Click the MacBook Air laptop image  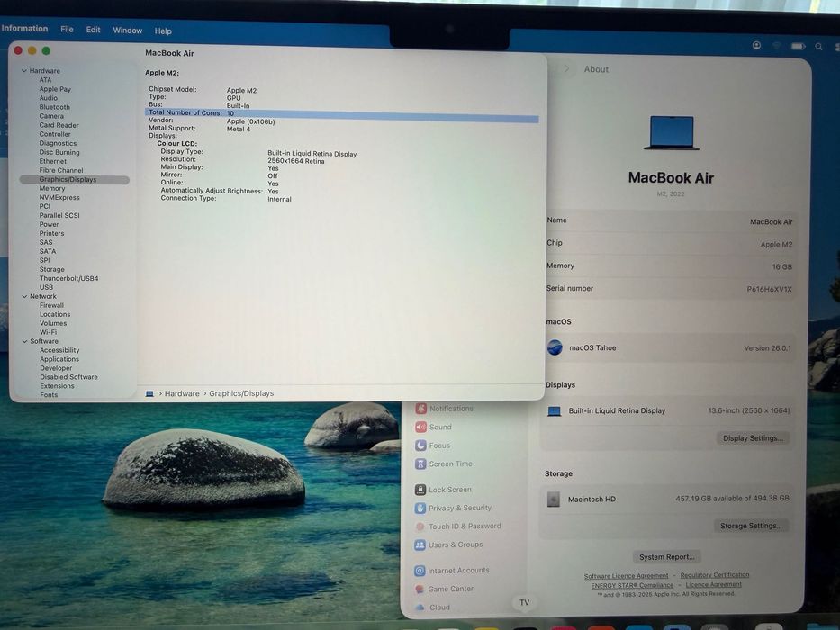(x=672, y=133)
